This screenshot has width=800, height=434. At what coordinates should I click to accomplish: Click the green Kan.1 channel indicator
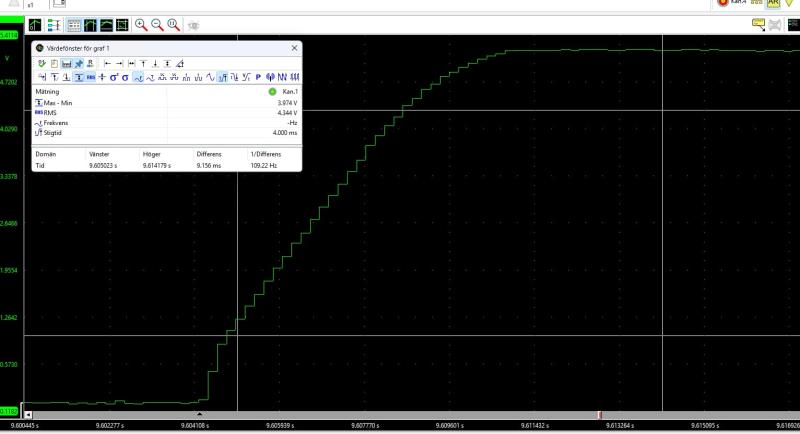(272, 92)
